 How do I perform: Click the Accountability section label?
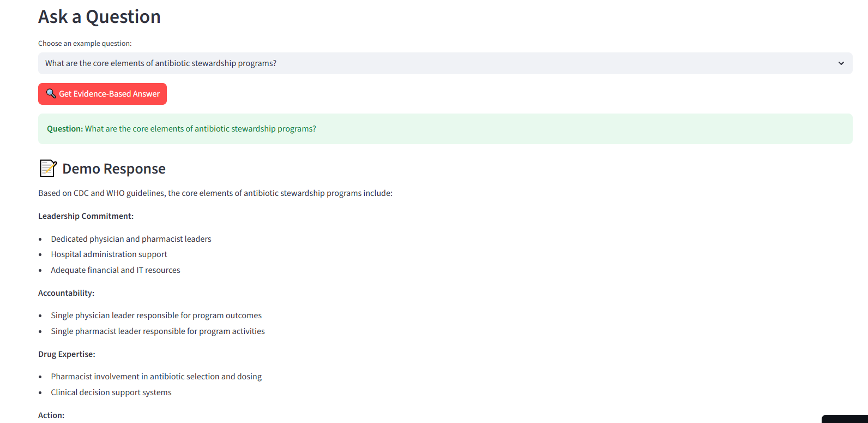click(66, 293)
